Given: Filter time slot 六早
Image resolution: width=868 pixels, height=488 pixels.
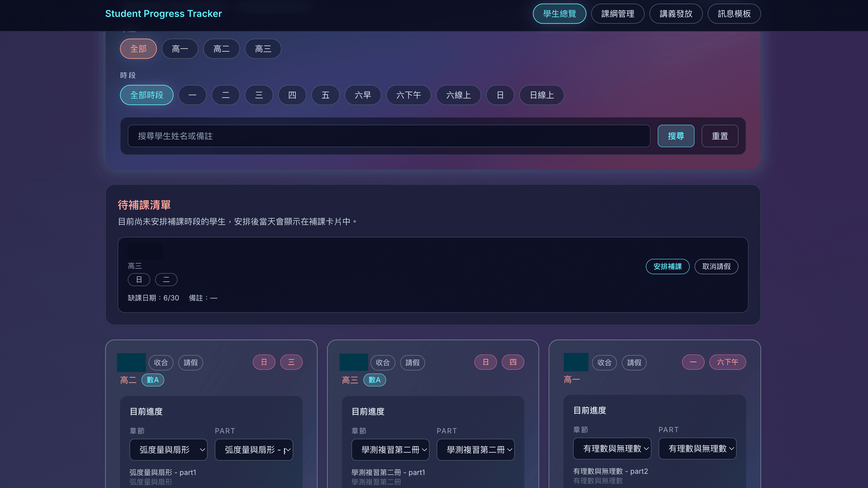Looking at the screenshot, I should [363, 95].
